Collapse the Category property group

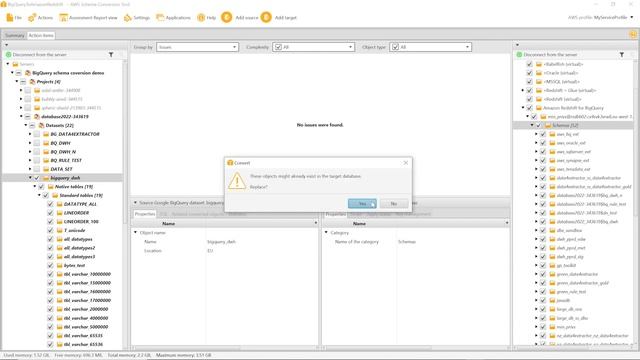tap(326, 232)
